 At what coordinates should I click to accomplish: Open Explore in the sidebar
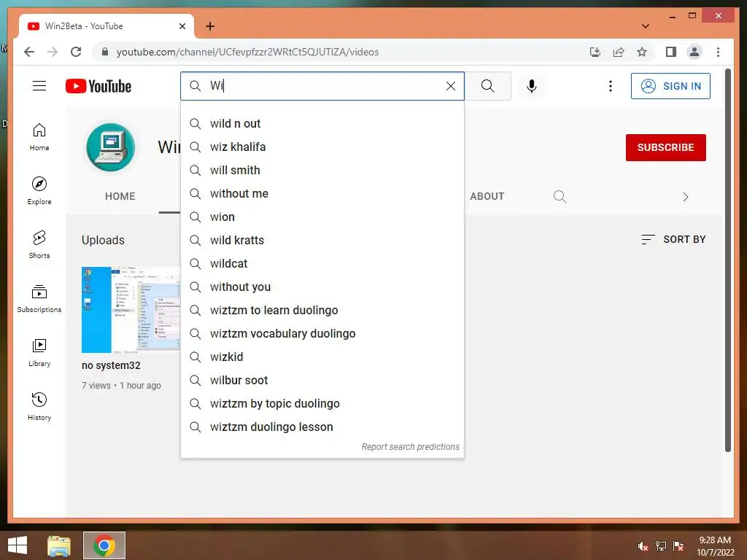[x=39, y=190]
